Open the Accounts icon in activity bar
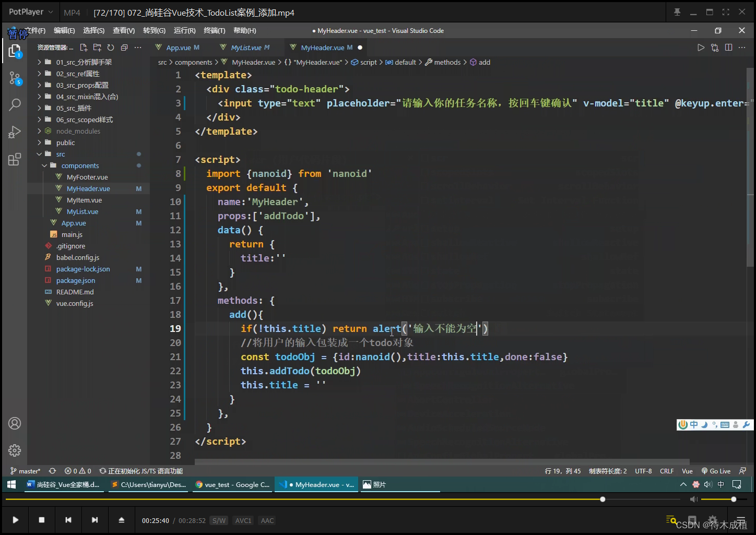756x535 pixels. click(x=15, y=423)
